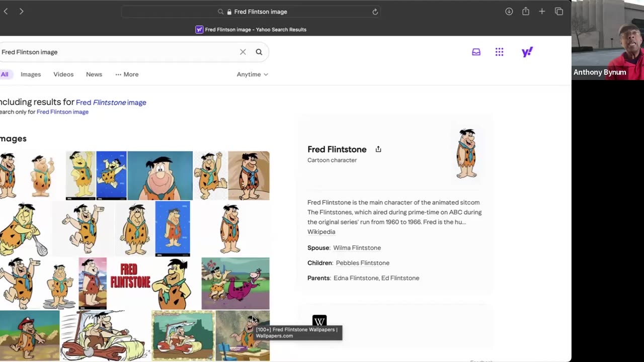Select the Yahoo Search Results browser tab

pos(251,30)
